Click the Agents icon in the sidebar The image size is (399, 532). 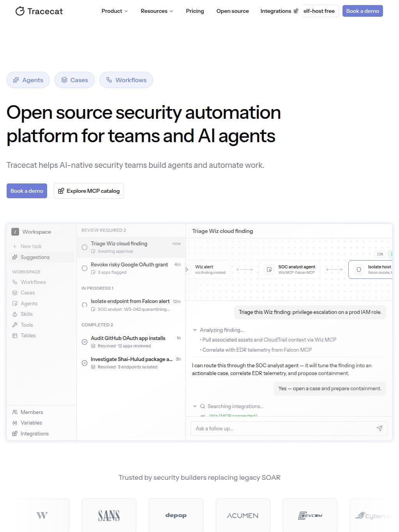(15, 303)
